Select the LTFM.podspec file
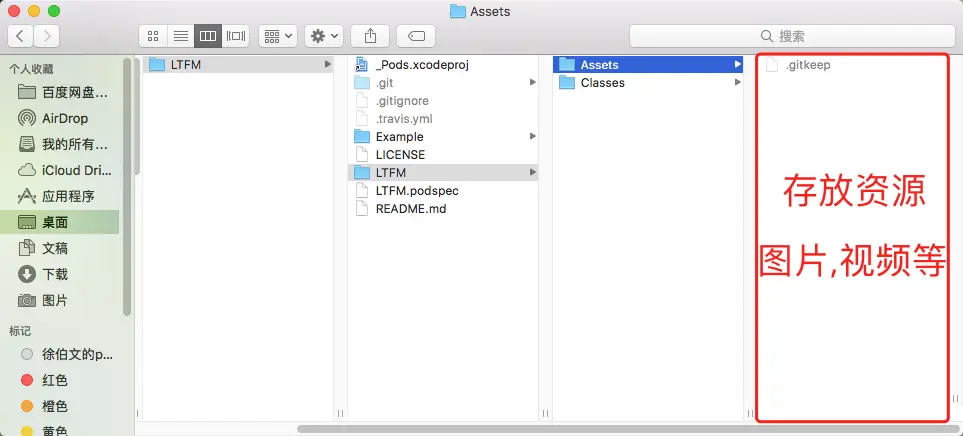Screen dimensions: 963x436 tap(443, 191)
